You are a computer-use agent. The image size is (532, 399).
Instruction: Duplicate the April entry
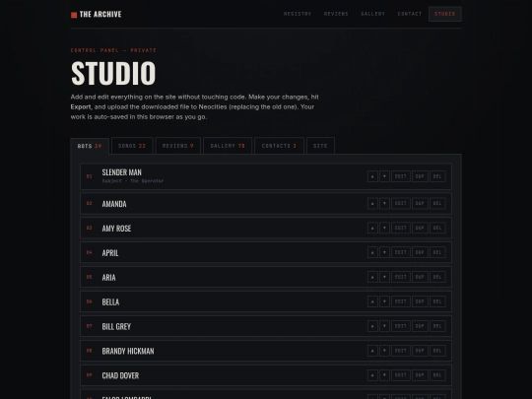tap(420, 252)
